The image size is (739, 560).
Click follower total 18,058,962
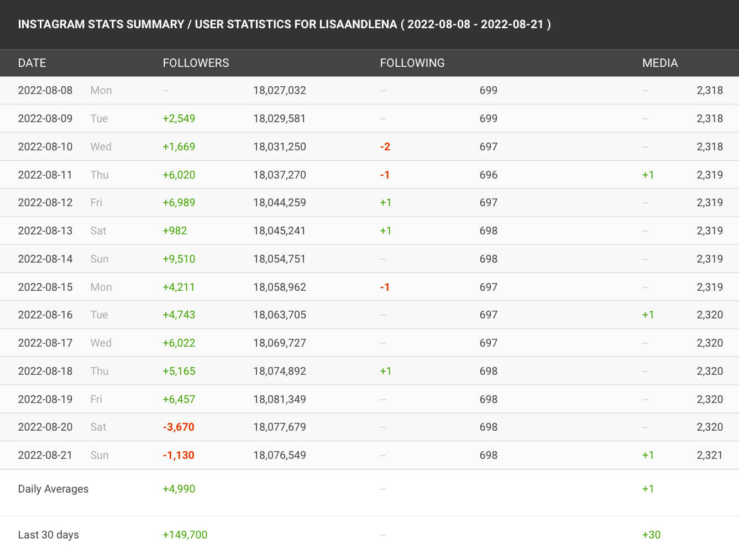[x=280, y=287]
